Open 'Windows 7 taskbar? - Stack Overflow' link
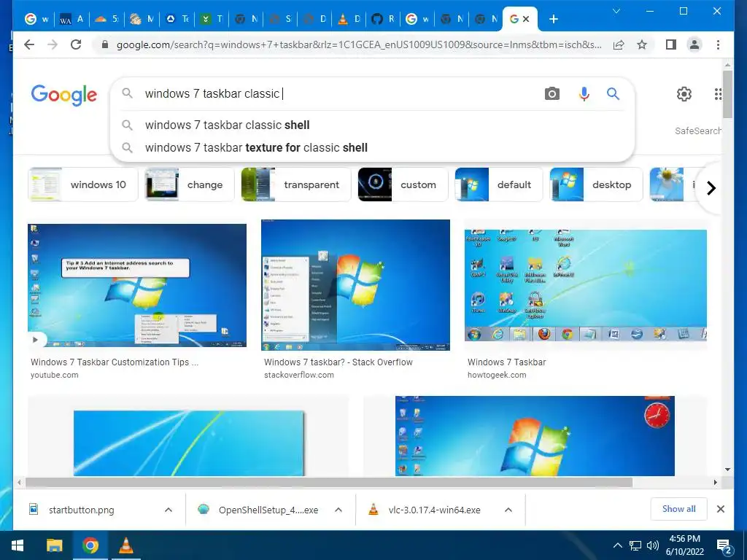This screenshot has height=560, width=747. 338,362
